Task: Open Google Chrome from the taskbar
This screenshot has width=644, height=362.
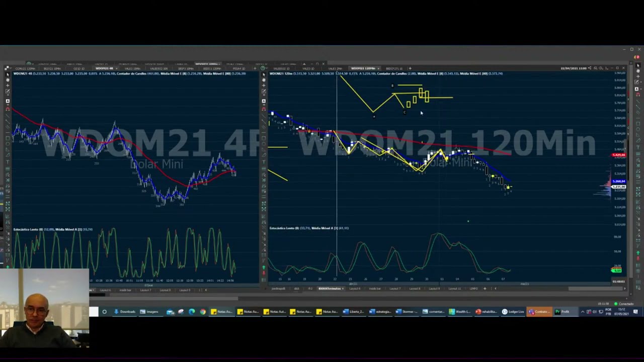Action: pyautogui.click(x=203, y=312)
